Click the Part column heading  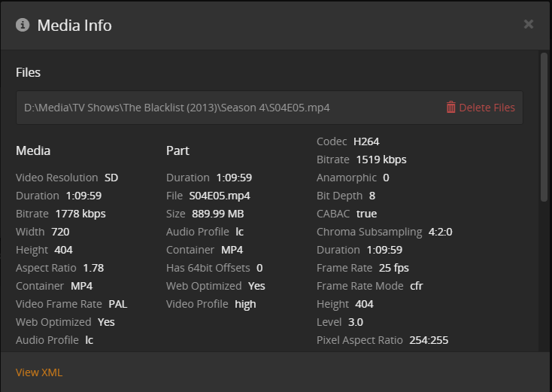point(177,150)
